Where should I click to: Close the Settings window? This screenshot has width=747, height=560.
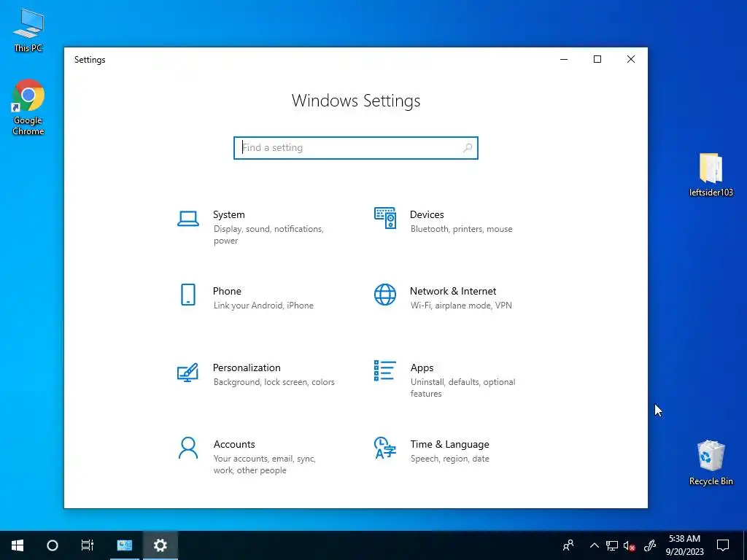click(x=631, y=59)
